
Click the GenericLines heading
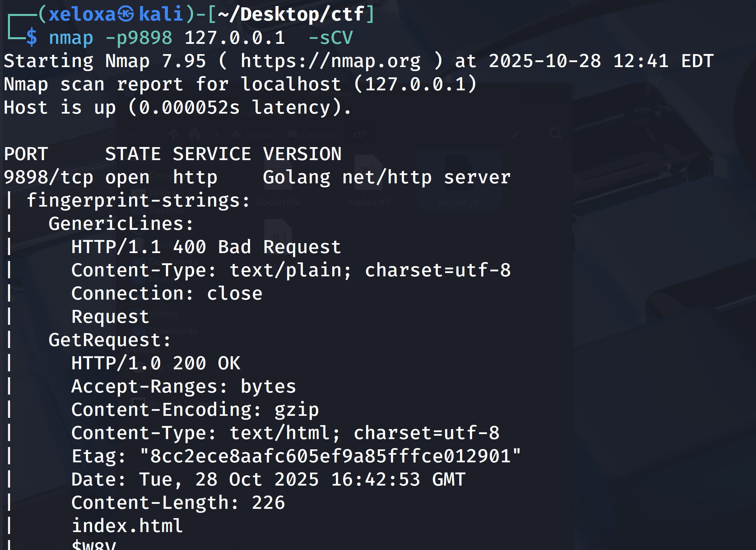121,224
